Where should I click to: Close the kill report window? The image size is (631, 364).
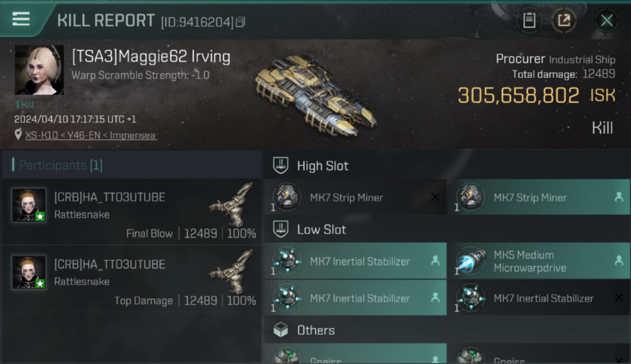point(607,20)
